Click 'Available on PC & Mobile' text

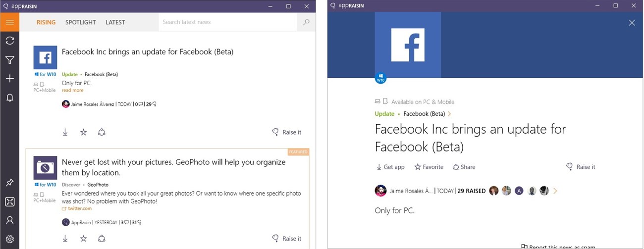click(423, 102)
